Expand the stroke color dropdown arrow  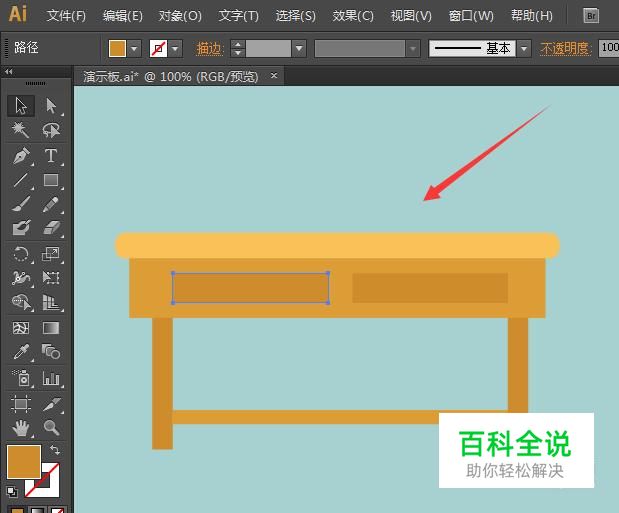(175, 49)
